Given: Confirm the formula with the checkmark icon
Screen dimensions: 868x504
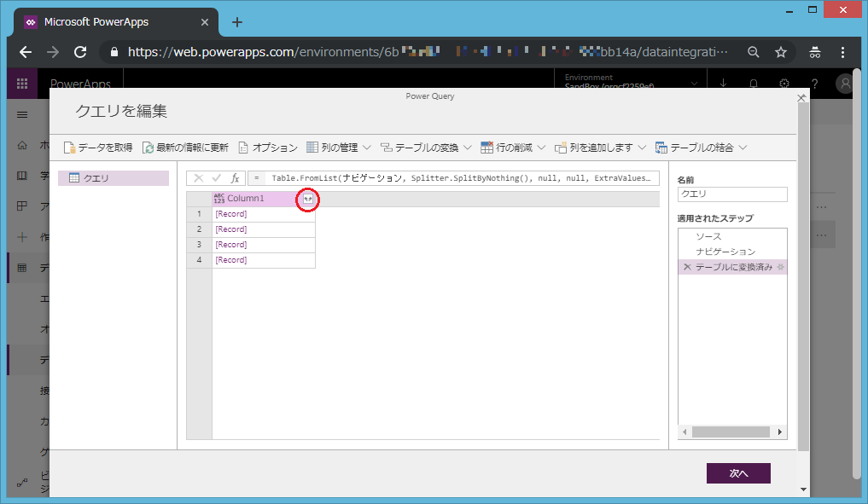Looking at the screenshot, I should (217, 178).
